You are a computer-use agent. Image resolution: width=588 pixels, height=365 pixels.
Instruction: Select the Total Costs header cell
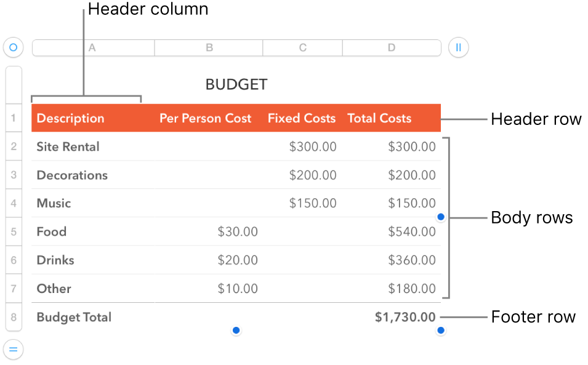(379, 118)
